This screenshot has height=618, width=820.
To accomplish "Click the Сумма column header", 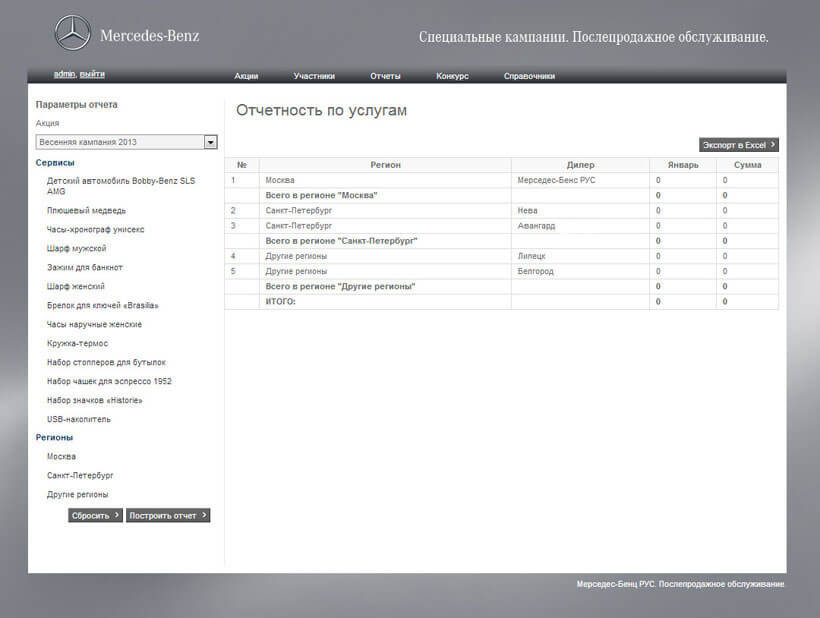I will coord(747,165).
